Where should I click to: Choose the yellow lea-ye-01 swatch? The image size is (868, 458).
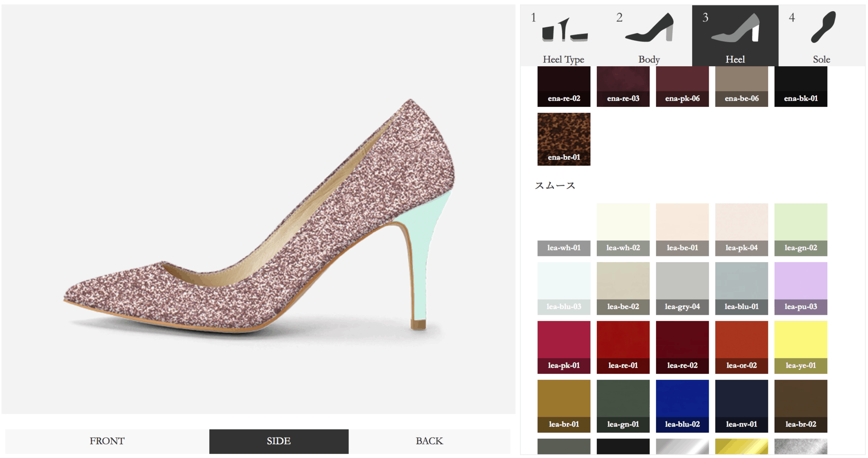pyautogui.click(x=800, y=347)
